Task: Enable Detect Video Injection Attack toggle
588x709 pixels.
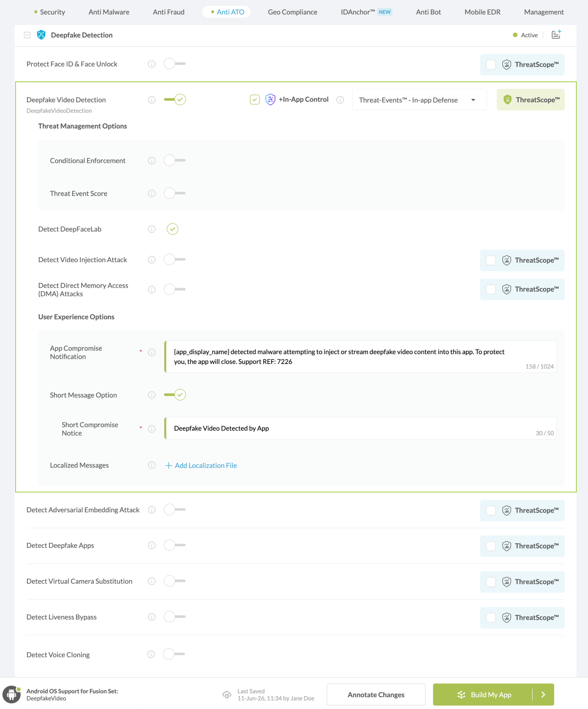Action: click(x=175, y=260)
